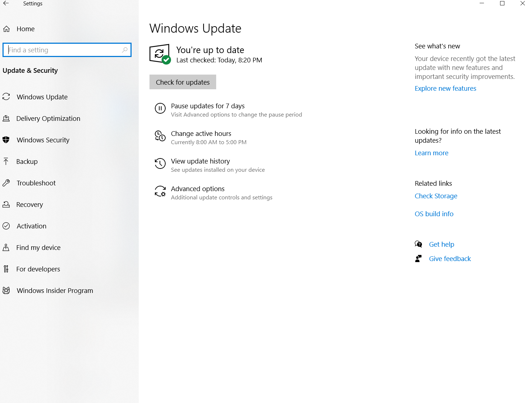Open the OS build info link

(434, 214)
